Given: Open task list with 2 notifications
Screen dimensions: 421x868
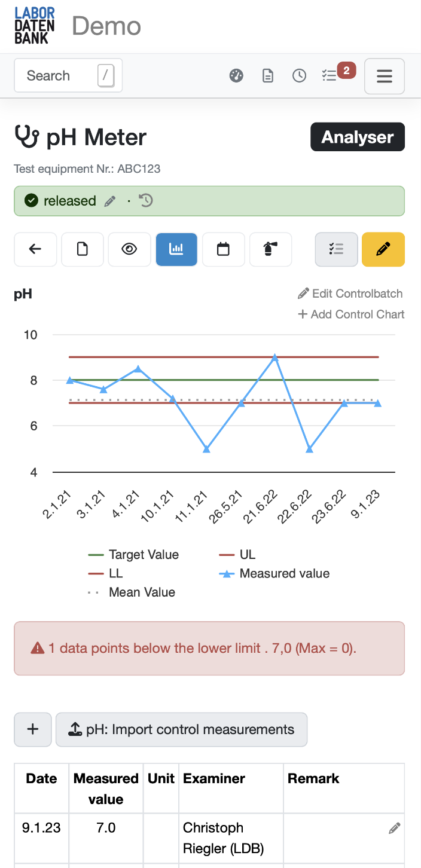Looking at the screenshot, I should coord(331,75).
